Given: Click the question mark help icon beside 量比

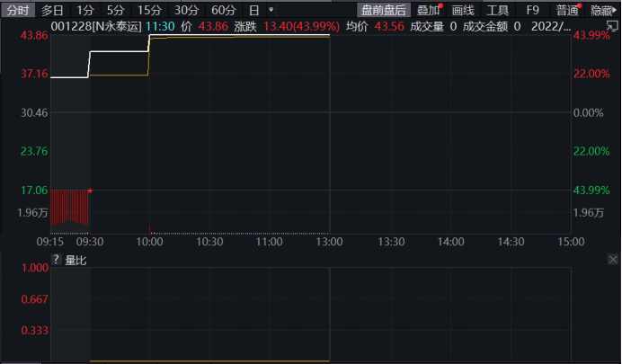Looking at the screenshot, I should (57, 260).
